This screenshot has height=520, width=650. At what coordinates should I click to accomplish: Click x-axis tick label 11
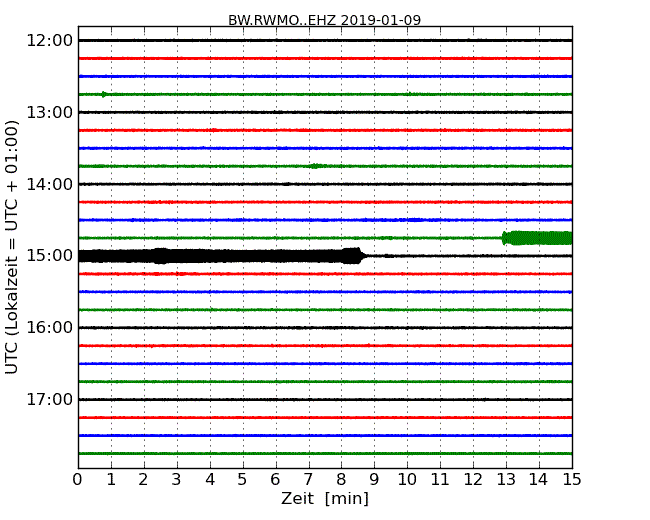click(x=440, y=480)
